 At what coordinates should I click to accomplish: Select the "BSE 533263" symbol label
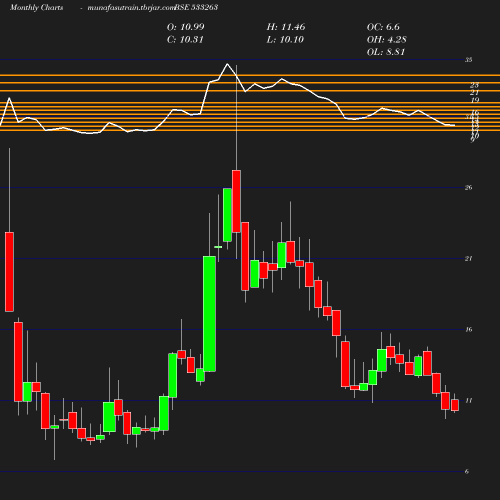(x=196, y=7)
